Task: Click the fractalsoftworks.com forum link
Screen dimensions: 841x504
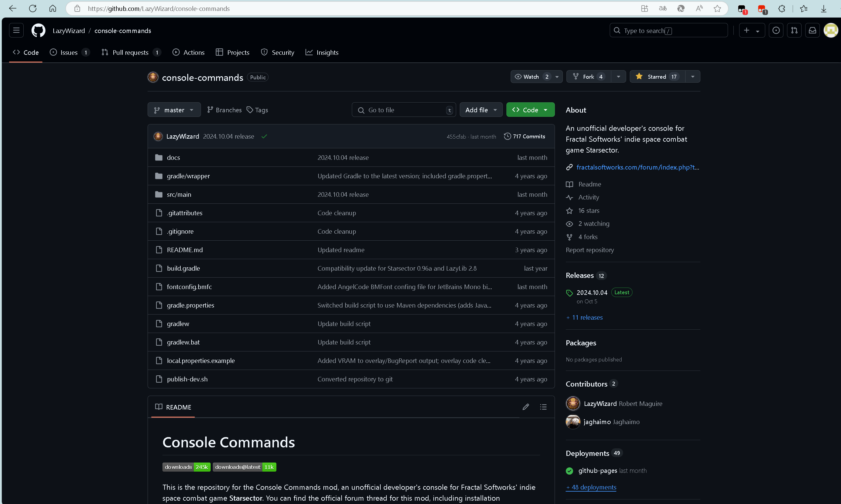Action: pos(637,167)
